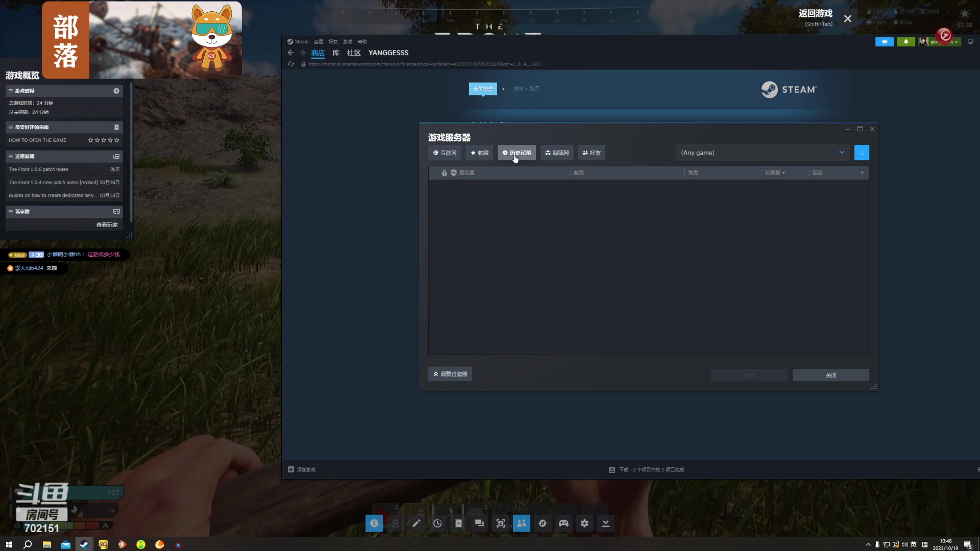Click the refresh button beside game filter
The image size is (980, 551).
pos(862,153)
